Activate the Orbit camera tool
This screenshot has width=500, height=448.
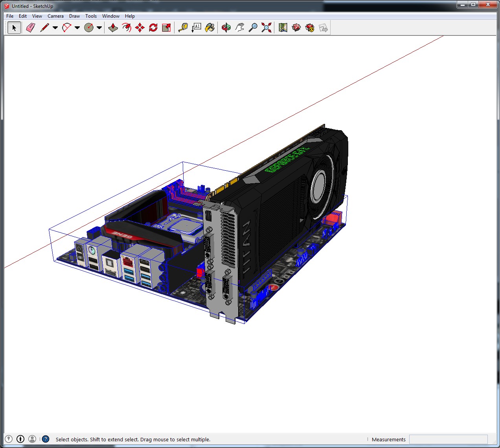[226, 28]
